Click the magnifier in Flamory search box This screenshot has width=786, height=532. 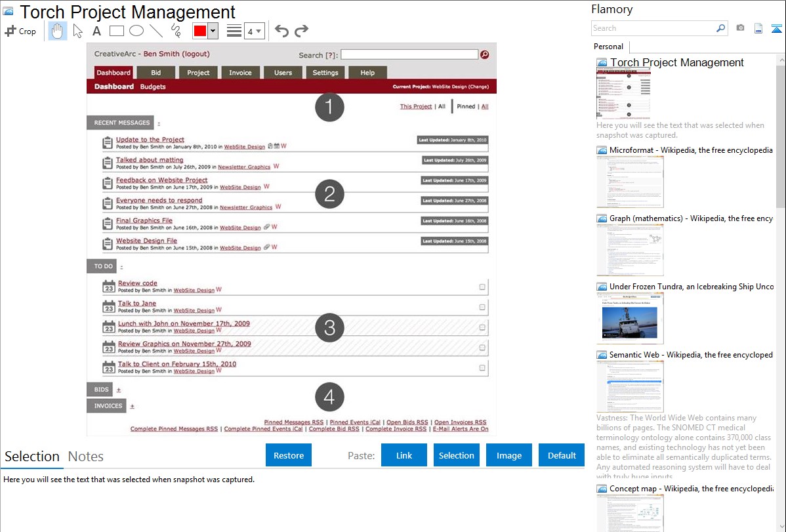tap(720, 28)
